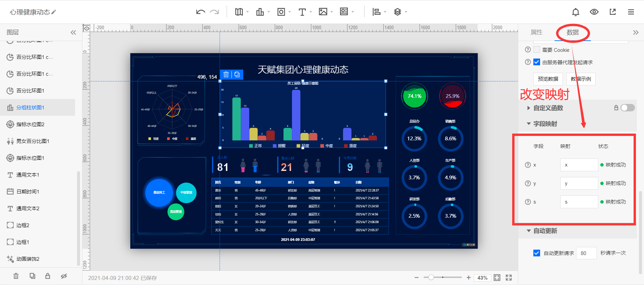Duplicate layer with bottom copy icon
This screenshot has height=287, width=644.
(32, 276)
